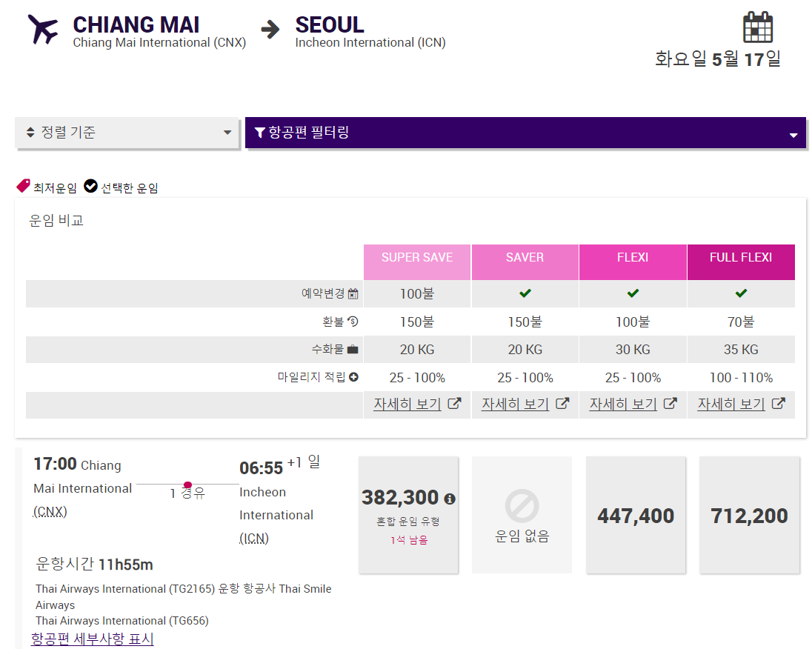Click the 17:00 departure time
812x649 pixels.
[55, 464]
